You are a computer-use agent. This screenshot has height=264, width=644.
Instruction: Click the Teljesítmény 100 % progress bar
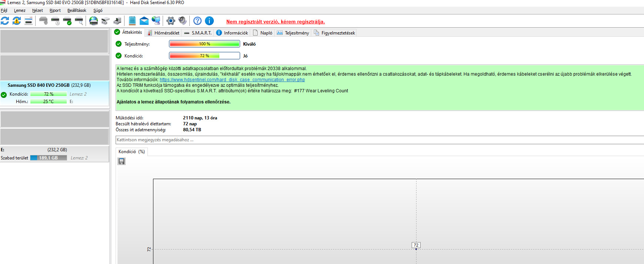[x=205, y=44]
